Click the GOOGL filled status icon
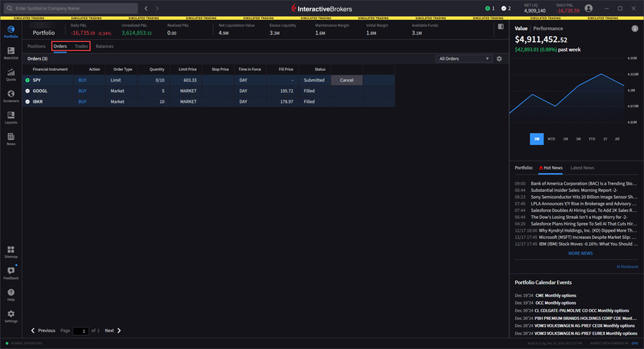This screenshot has width=644, height=349. pos(28,91)
